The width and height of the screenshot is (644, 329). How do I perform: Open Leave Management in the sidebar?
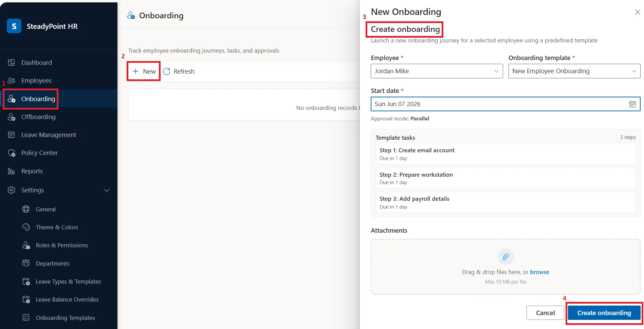59,135
